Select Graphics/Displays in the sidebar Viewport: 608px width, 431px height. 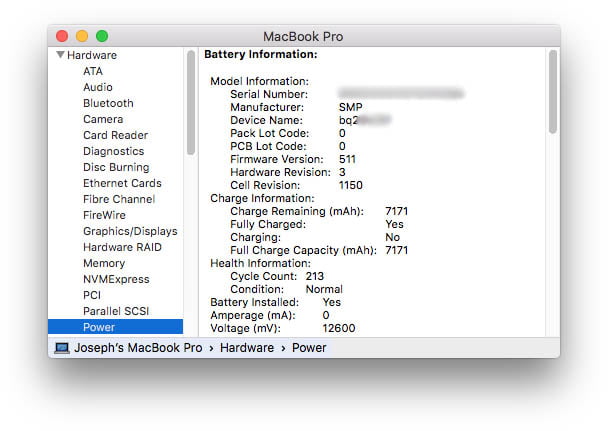[130, 231]
